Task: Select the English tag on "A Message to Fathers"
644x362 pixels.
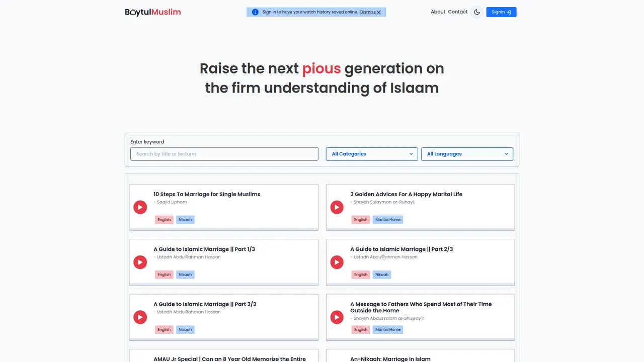Action: [x=361, y=330]
